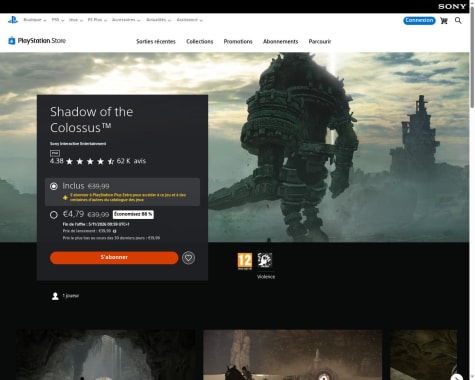Open the cave screenshot thumbnail

coord(106,355)
